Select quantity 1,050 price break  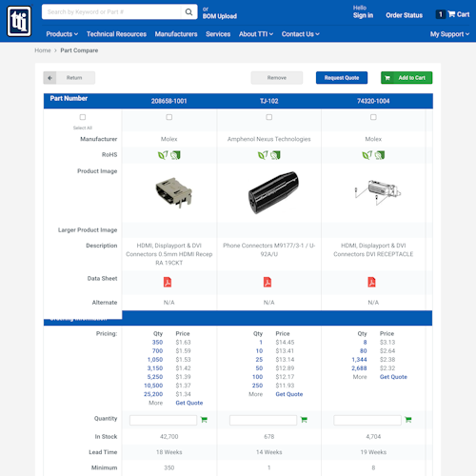click(x=155, y=360)
